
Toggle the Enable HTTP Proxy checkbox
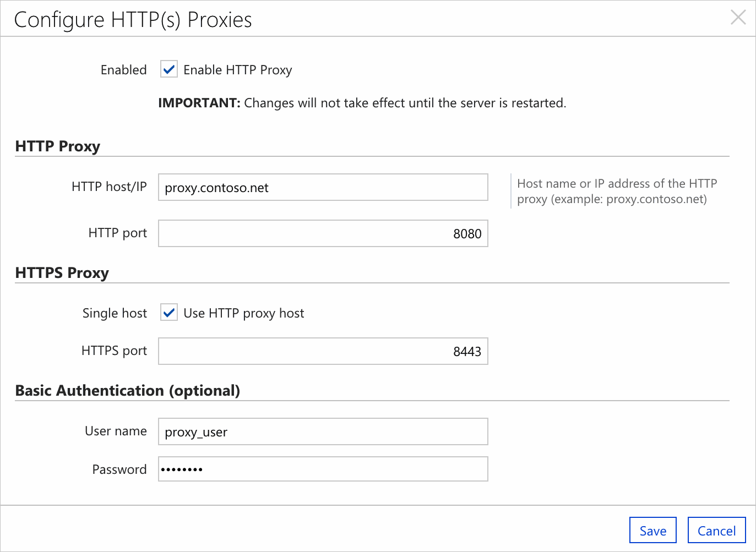[x=169, y=69]
